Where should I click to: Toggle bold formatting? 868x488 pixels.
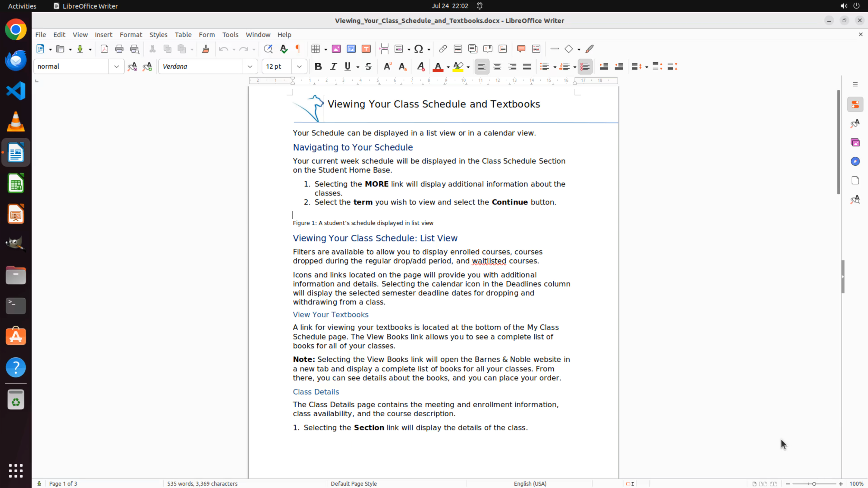coord(318,66)
